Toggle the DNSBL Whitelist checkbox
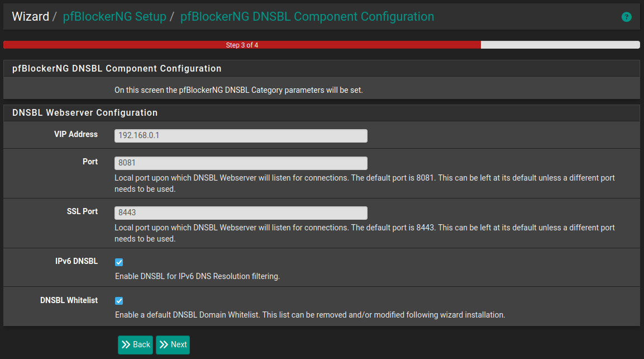 pos(119,301)
